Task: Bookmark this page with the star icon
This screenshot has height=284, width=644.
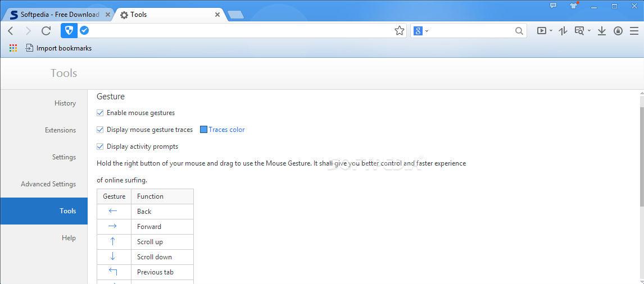Action: point(399,31)
